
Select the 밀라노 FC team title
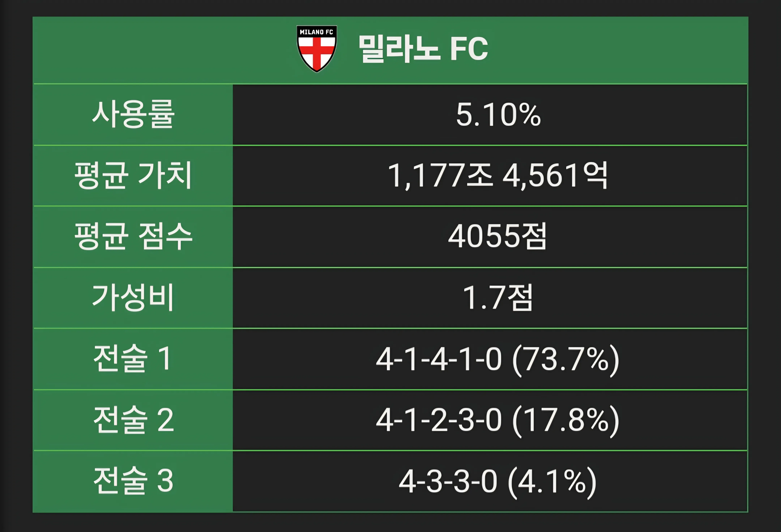pos(423,49)
